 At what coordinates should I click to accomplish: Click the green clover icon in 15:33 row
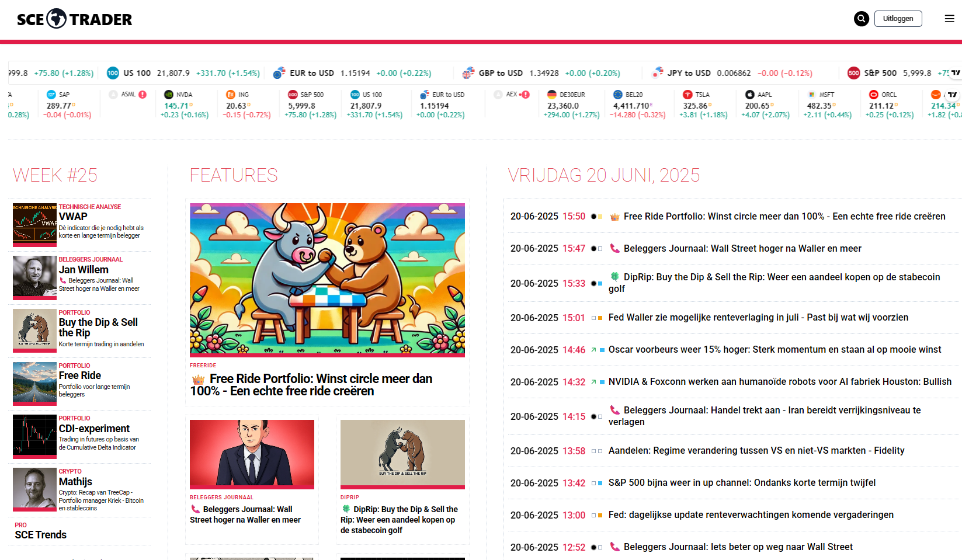[614, 277]
